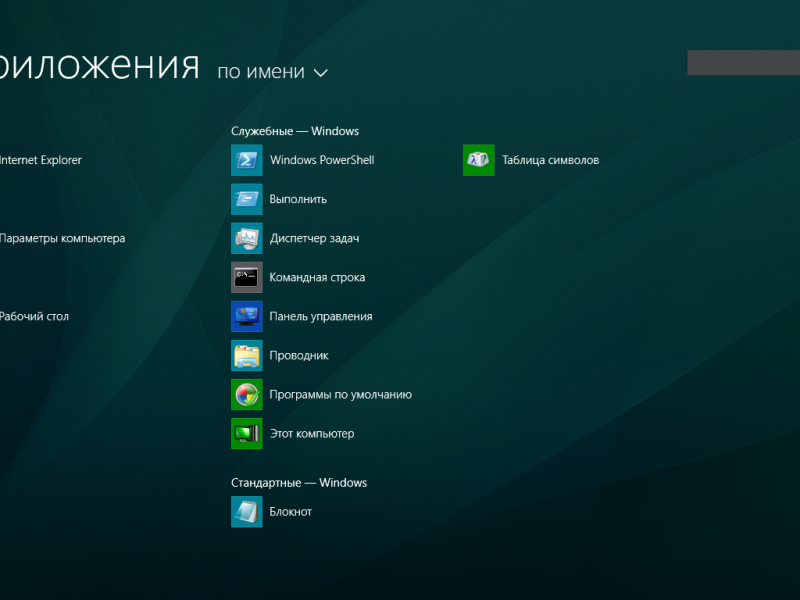Screen dimensions: 800x600
Task: Select the 'Проводник' label
Action: pyautogui.click(x=299, y=356)
